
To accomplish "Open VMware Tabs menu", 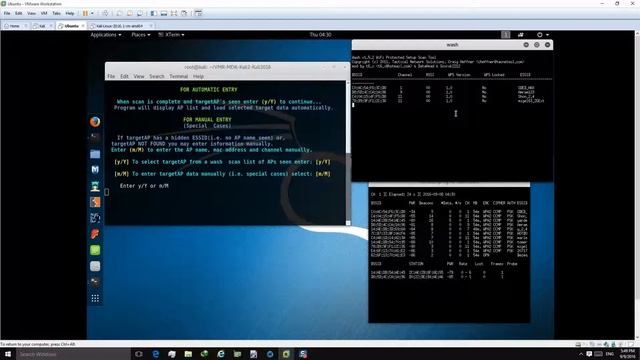I will click(x=56, y=13).
